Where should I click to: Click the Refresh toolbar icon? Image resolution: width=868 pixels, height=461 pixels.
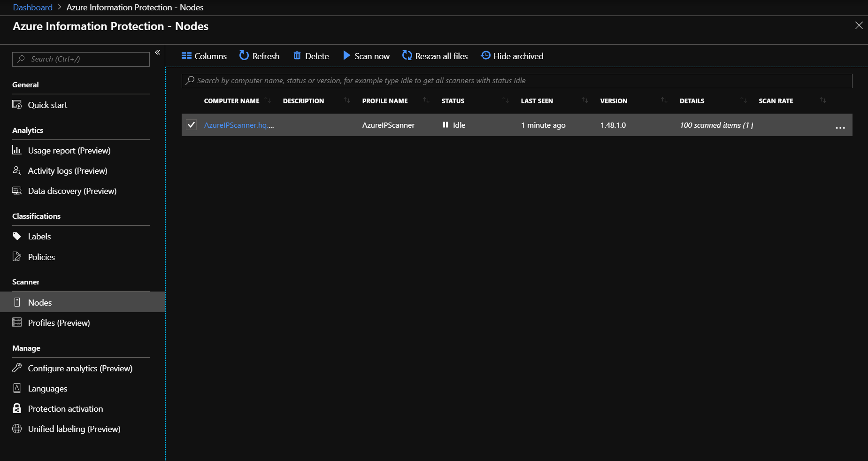pos(244,56)
